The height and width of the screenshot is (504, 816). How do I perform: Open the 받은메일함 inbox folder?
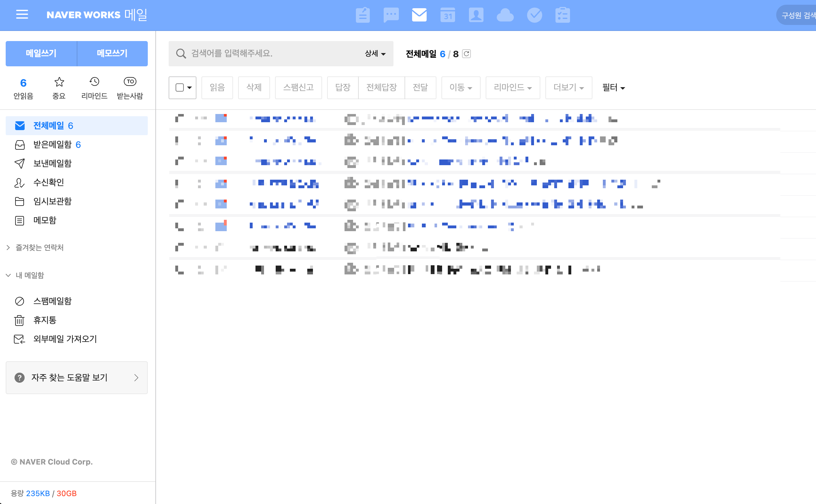(52, 145)
